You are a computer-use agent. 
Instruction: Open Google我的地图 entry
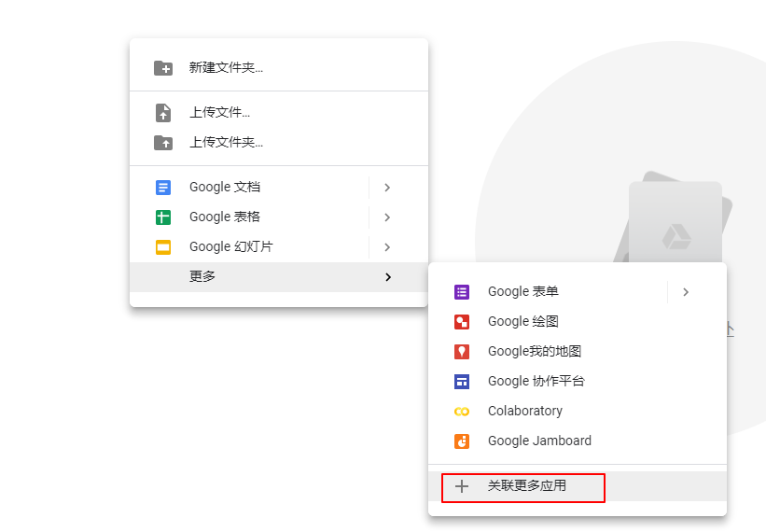(x=578, y=352)
